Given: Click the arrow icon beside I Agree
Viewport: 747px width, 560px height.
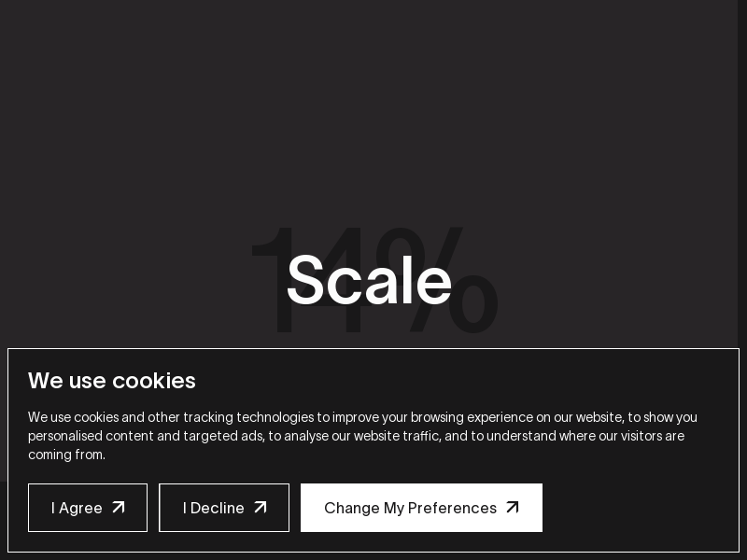Looking at the screenshot, I should click(x=119, y=507).
